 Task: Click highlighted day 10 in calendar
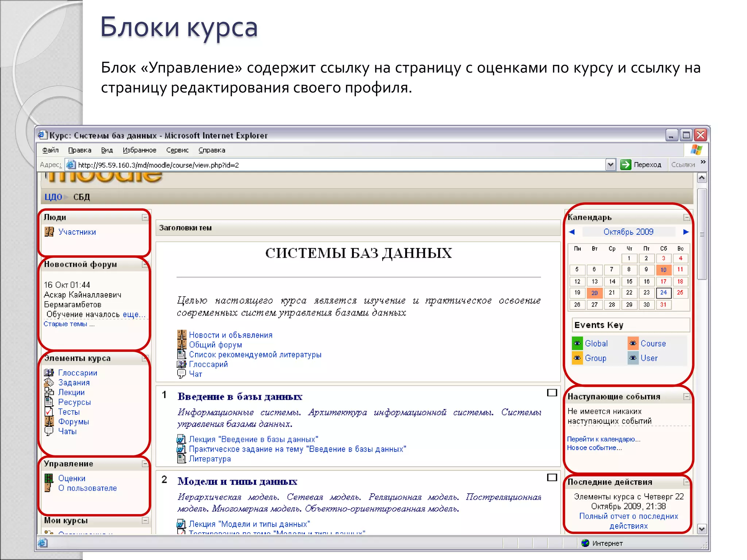coord(663,270)
